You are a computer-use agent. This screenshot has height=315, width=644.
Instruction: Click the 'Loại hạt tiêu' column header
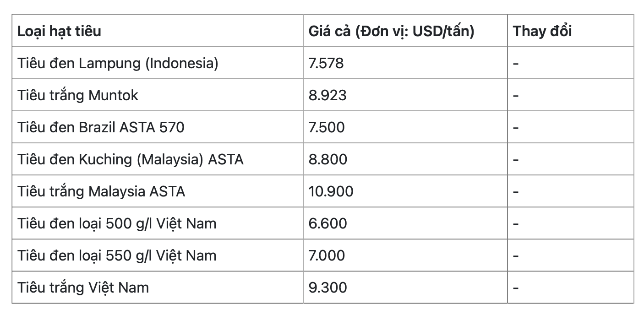(x=60, y=31)
